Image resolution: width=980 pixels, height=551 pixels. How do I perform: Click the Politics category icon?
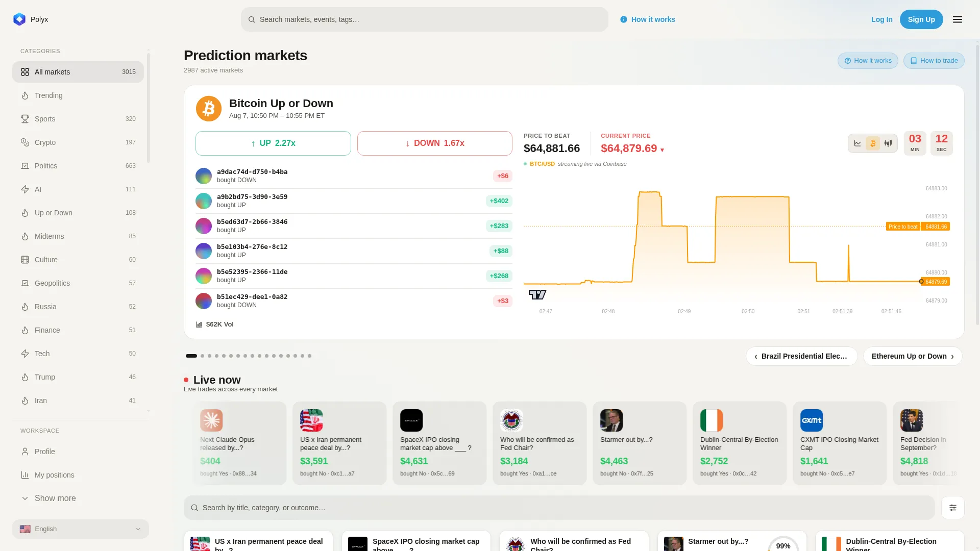pos(25,166)
